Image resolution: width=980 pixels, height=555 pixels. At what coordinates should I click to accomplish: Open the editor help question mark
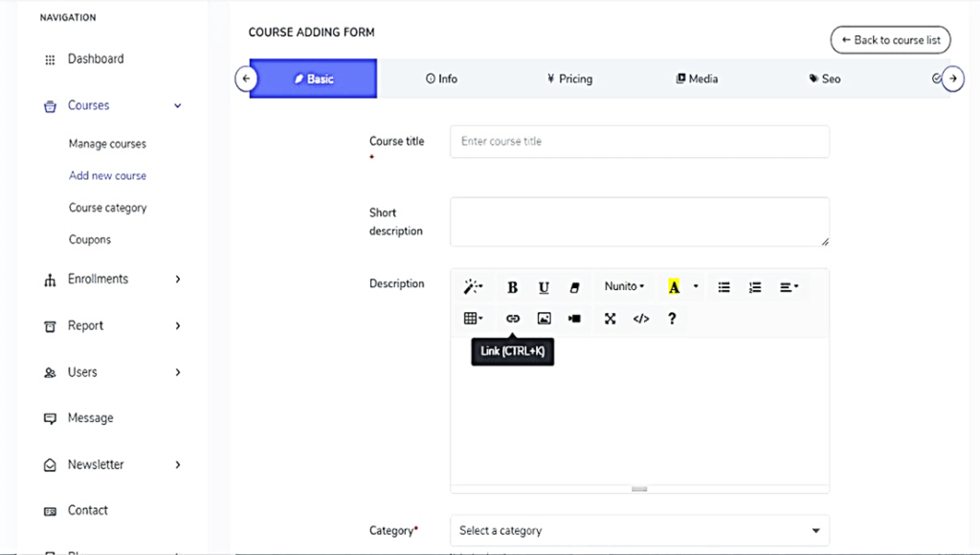tap(672, 319)
